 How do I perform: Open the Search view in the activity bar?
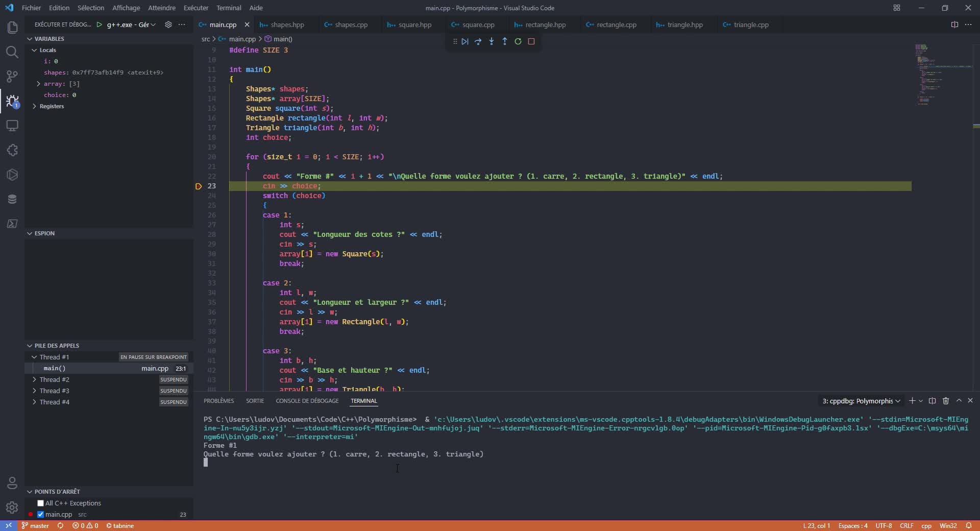point(12,52)
